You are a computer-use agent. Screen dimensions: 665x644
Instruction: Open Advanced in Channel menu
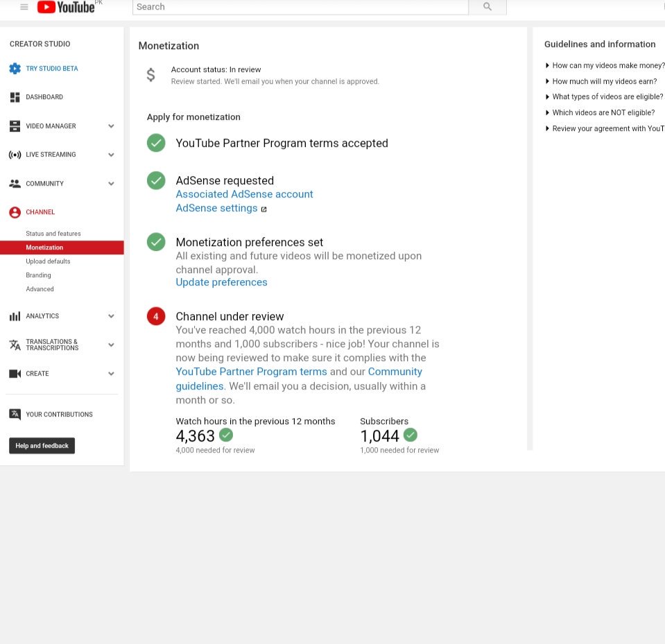[x=40, y=289]
